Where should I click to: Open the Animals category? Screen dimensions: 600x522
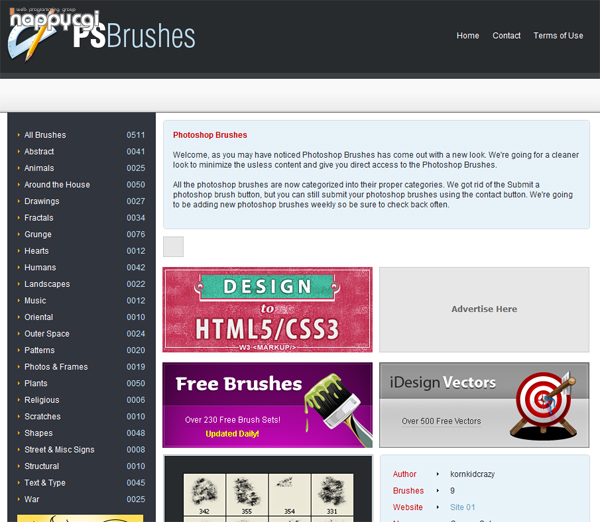[x=39, y=168]
